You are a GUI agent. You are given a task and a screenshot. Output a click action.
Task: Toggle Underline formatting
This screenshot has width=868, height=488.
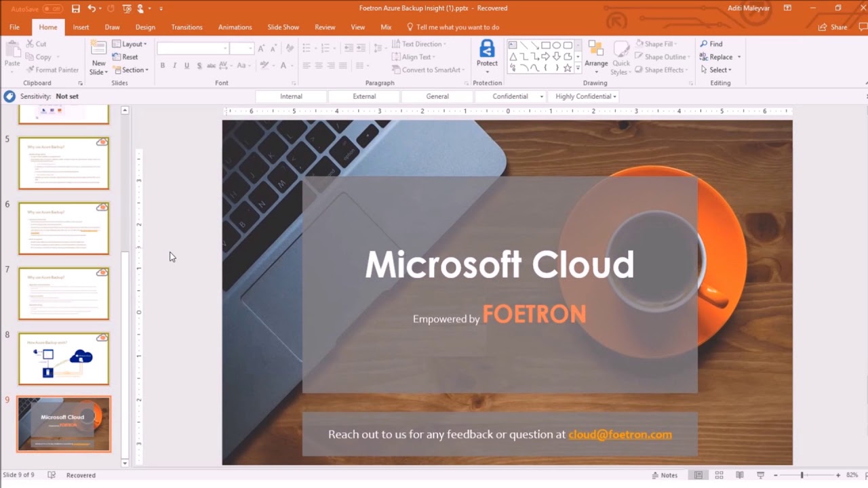(186, 66)
